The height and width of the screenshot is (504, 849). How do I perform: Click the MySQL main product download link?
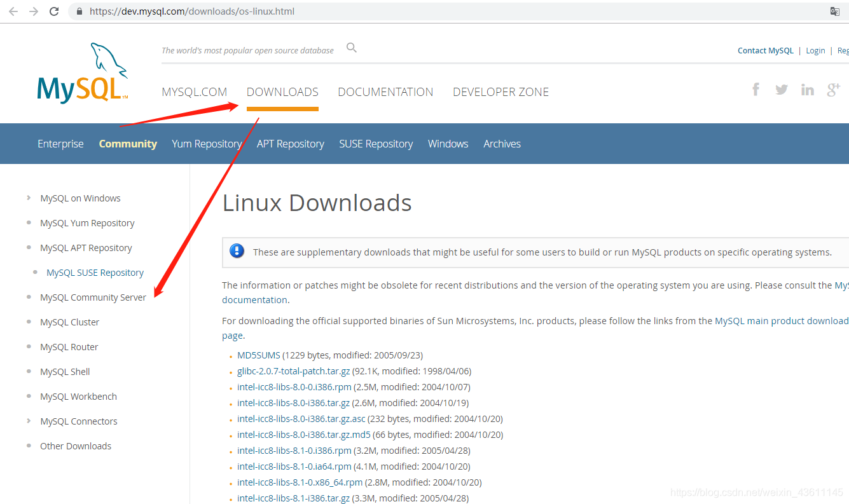(782, 322)
